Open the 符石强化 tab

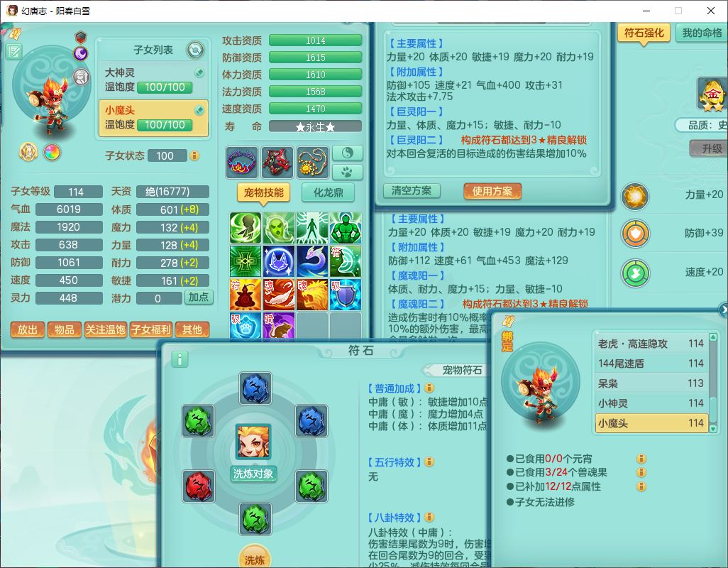(644, 33)
